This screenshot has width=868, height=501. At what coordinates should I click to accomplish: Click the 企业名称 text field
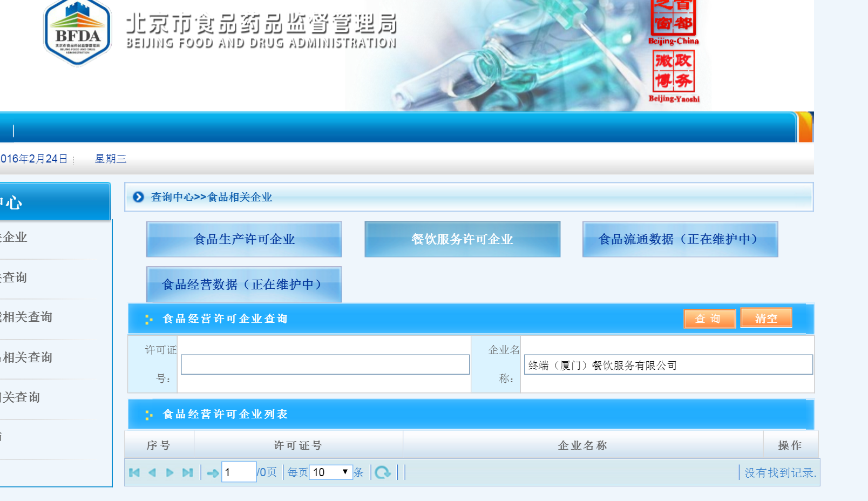(668, 365)
